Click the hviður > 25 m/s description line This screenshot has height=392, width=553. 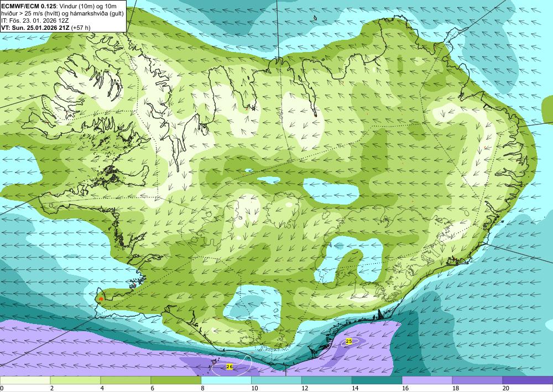click(x=62, y=13)
